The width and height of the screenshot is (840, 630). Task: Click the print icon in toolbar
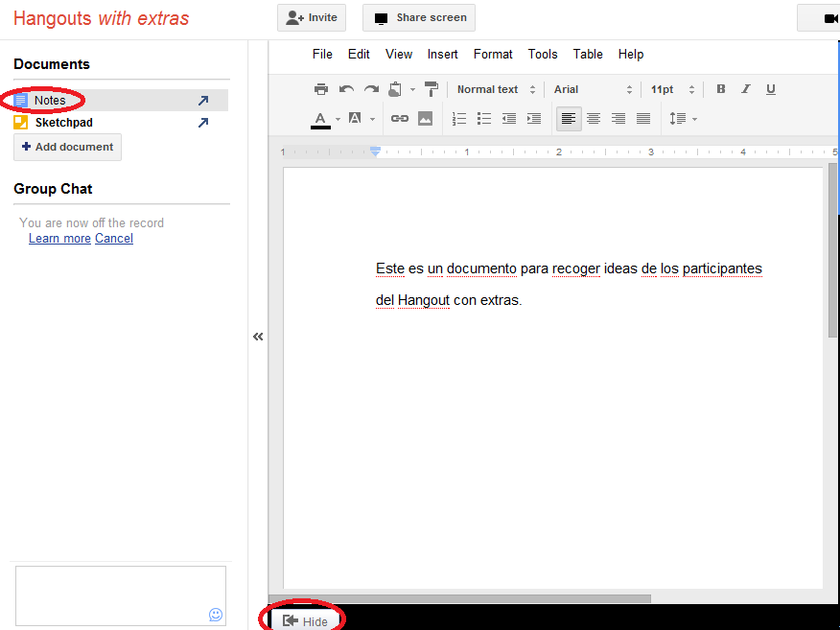[321, 89]
